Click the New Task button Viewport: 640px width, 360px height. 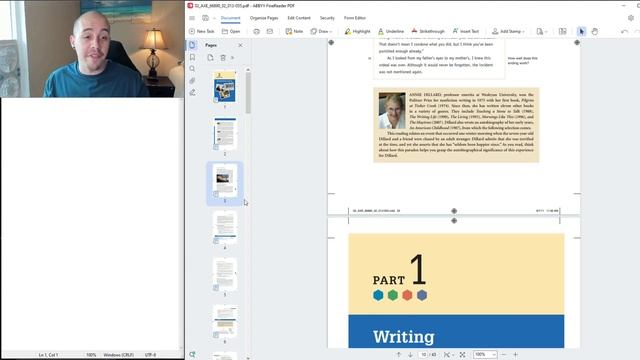coord(201,31)
